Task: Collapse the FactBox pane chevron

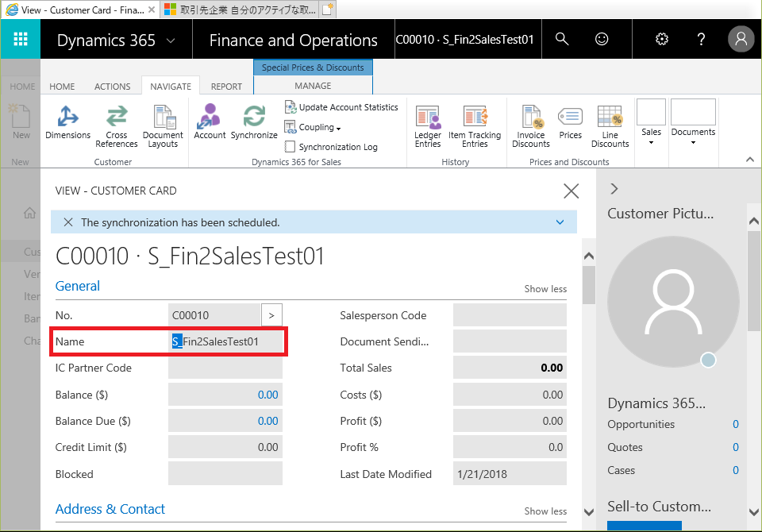Action: pyautogui.click(x=614, y=189)
